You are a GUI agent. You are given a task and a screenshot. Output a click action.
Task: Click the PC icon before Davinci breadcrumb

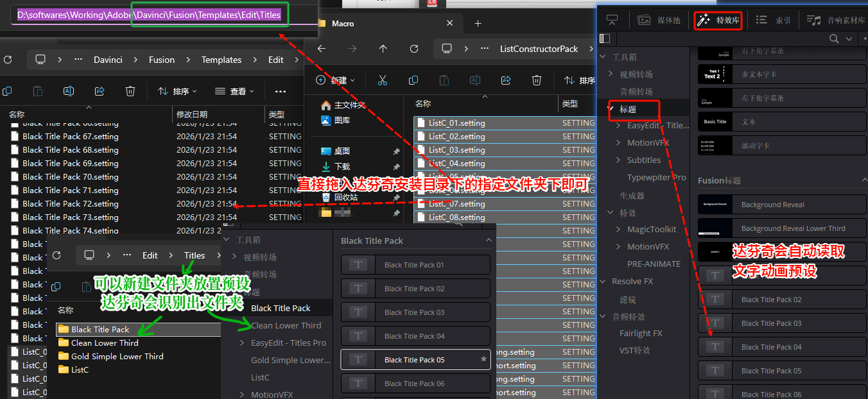point(40,60)
